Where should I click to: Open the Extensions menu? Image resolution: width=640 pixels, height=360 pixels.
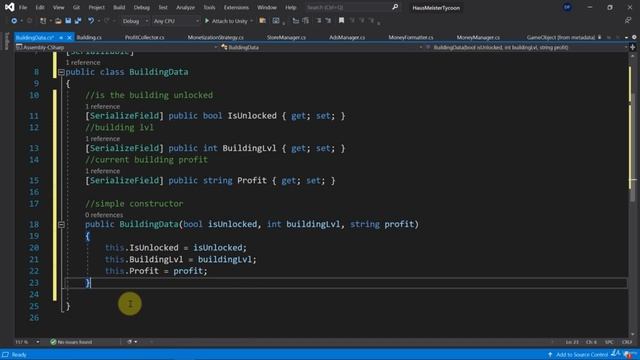pyautogui.click(x=236, y=7)
